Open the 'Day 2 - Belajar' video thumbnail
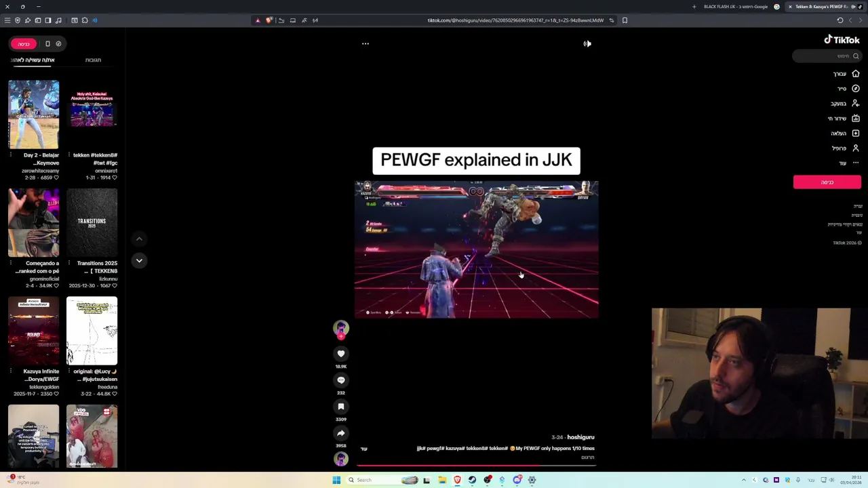The image size is (868, 488). click(x=34, y=115)
